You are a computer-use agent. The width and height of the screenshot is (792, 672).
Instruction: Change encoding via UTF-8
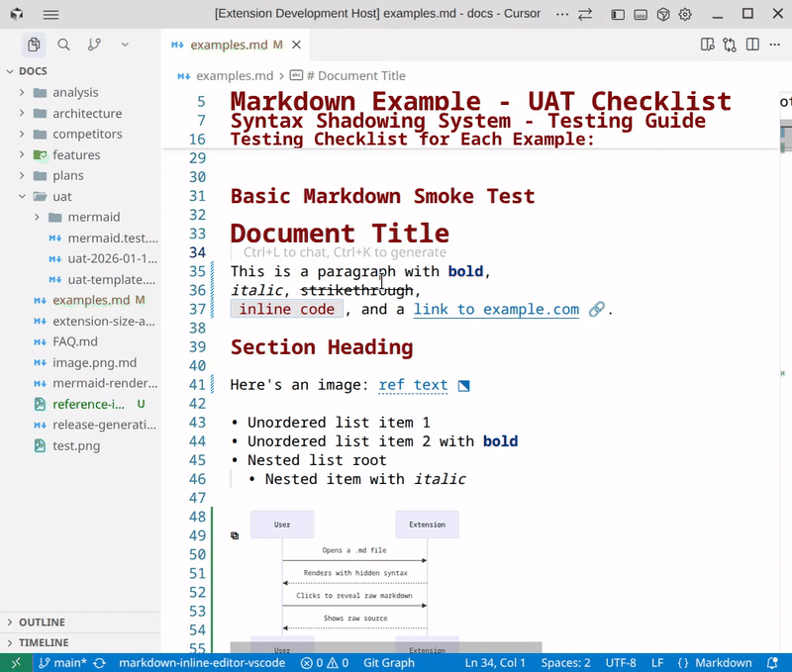pos(621,662)
